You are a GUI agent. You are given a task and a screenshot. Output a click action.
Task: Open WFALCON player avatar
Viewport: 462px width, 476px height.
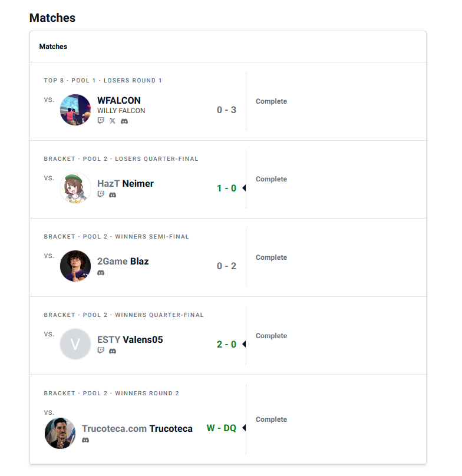[75, 110]
